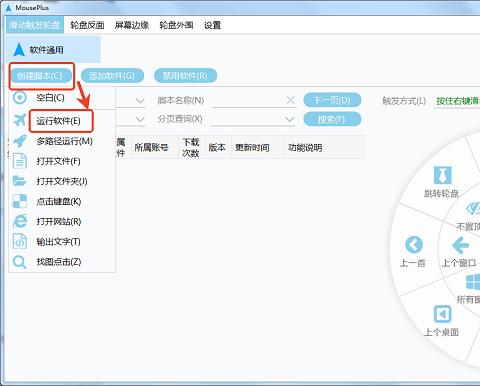Click the IE browser icon for open website
The image size is (480, 386).
click(20, 221)
